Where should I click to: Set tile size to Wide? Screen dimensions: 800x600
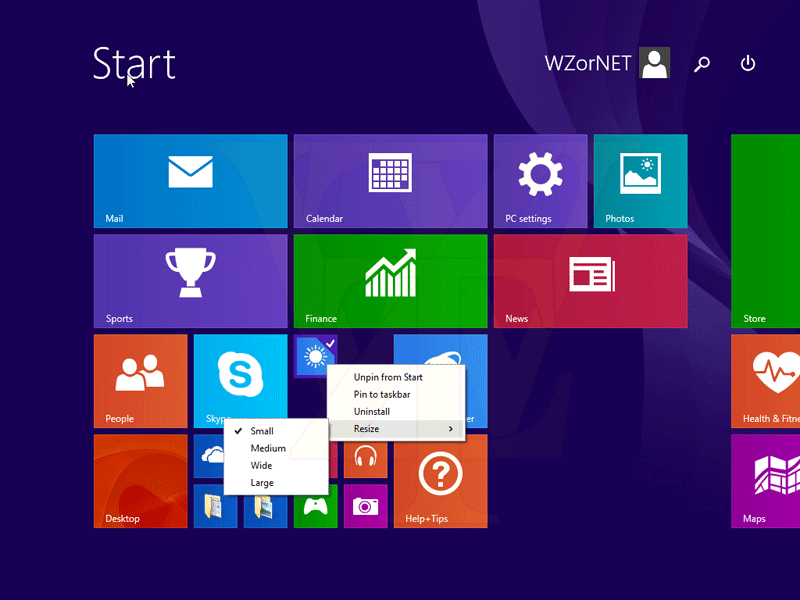(276, 466)
